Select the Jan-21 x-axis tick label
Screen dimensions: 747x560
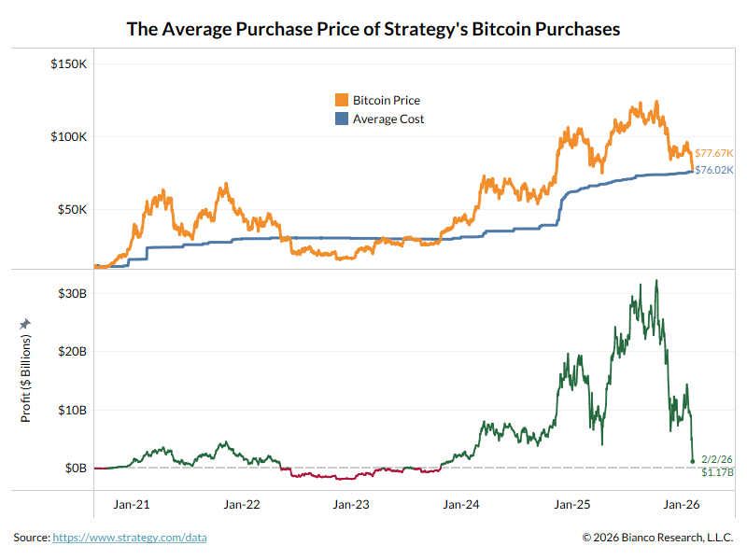[131, 504]
